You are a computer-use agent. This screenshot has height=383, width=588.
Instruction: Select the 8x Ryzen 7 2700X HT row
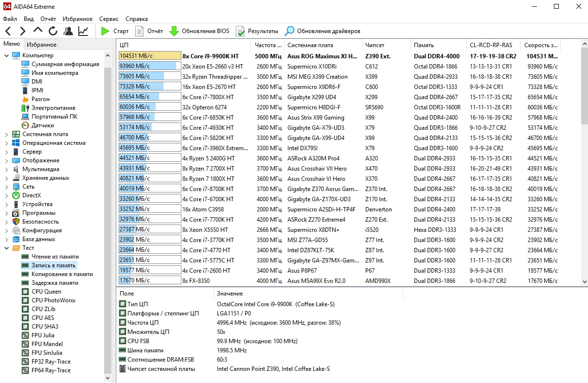tap(338, 168)
